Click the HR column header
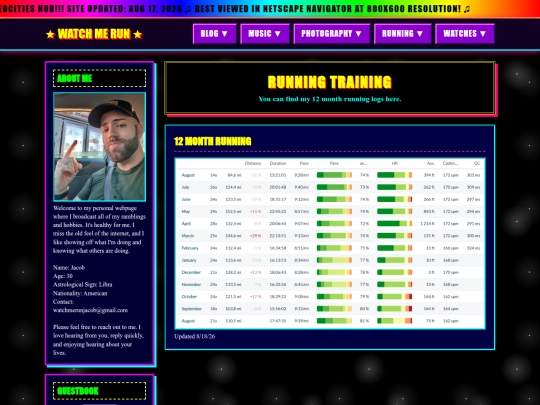 [x=395, y=163]
